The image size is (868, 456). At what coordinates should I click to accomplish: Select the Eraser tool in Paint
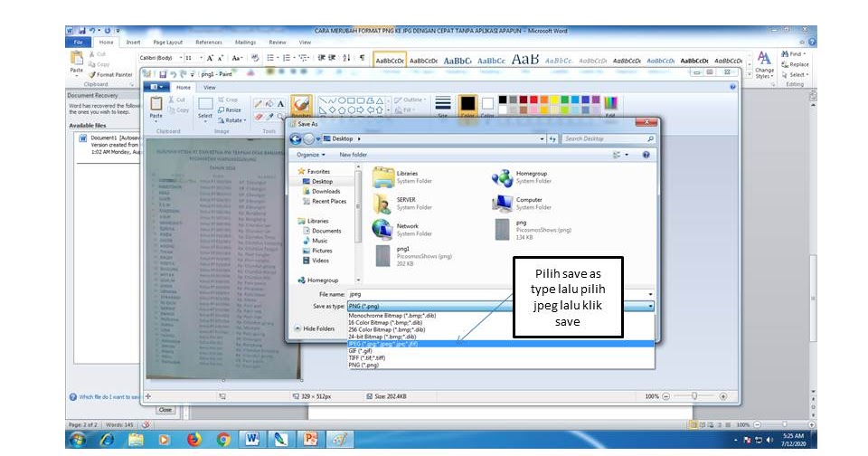[x=259, y=116]
